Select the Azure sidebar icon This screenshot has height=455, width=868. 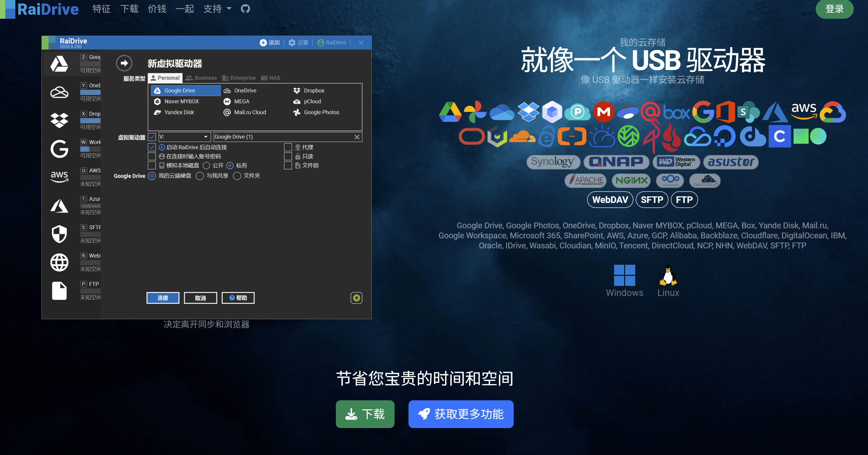click(x=59, y=206)
